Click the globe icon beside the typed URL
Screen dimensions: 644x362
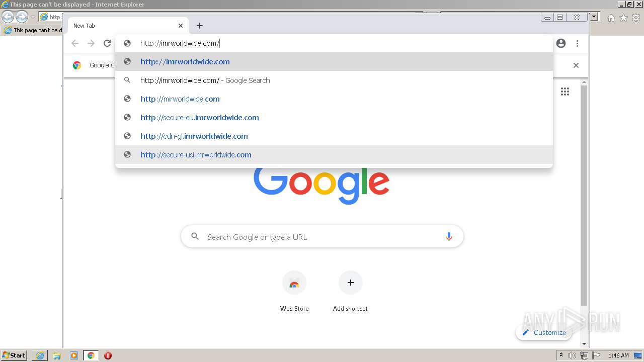(x=127, y=43)
